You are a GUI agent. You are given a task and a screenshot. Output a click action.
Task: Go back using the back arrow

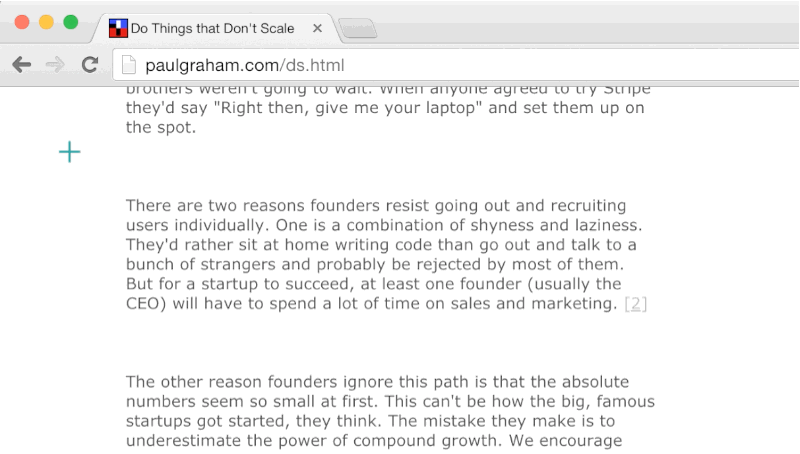point(21,65)
